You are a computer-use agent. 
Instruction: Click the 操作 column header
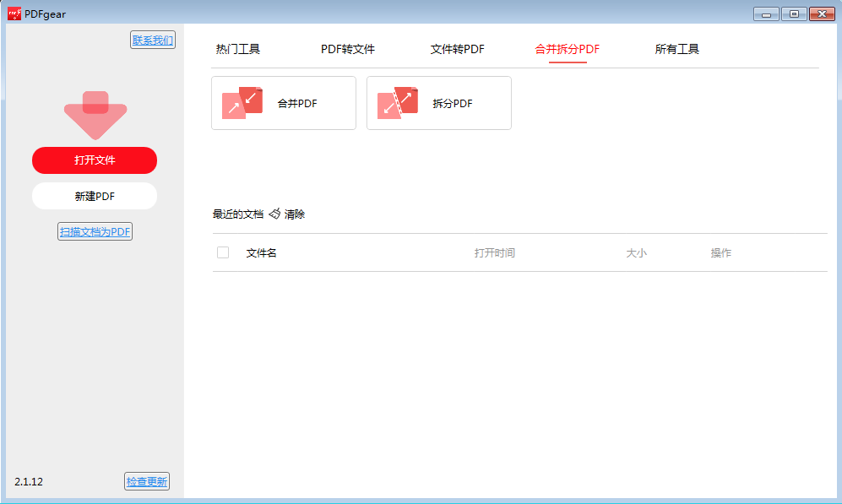tap(720, 253)
